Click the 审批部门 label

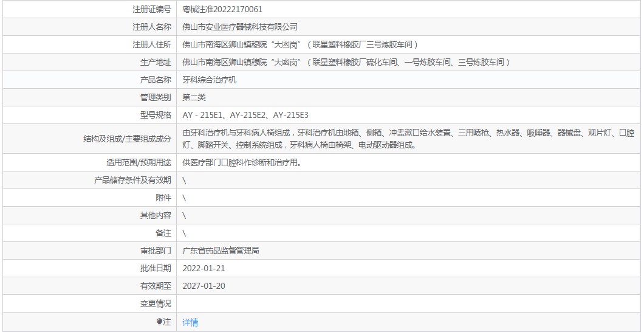click(156, 251)
